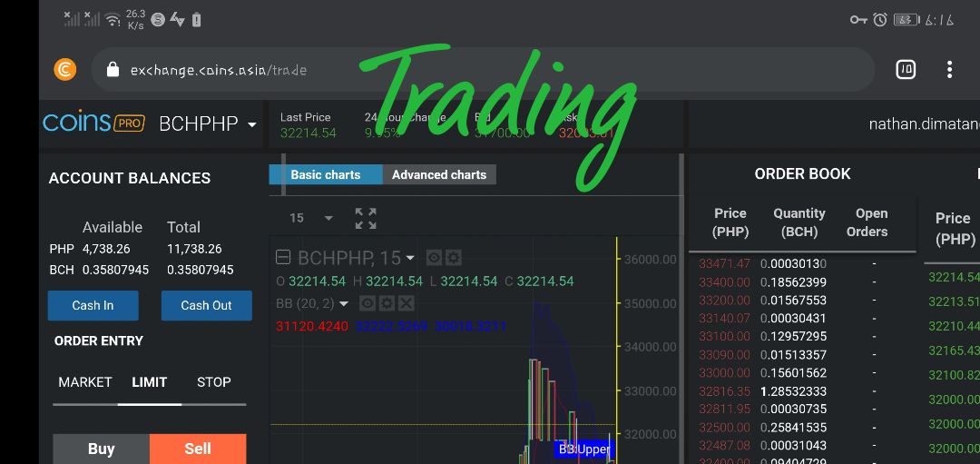Click order book price 32500.00
The width and height of the screenshot is (980, 464).
coord(724,428)
